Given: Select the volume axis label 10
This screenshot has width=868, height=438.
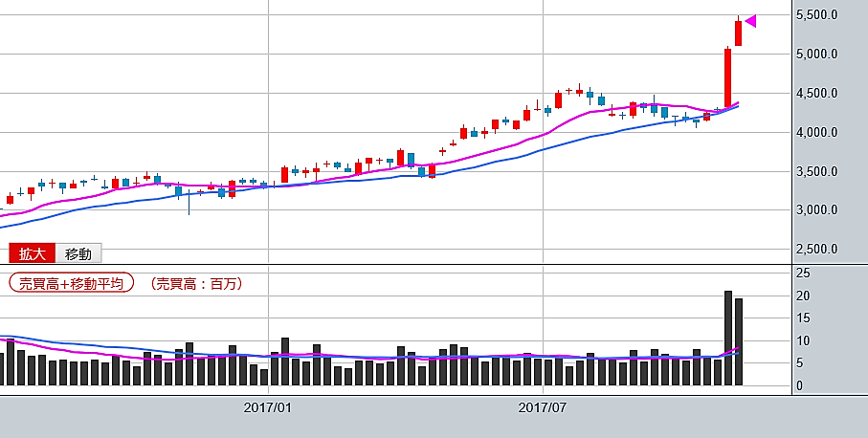Looking at the screenshot, I should tap(803, 341).
